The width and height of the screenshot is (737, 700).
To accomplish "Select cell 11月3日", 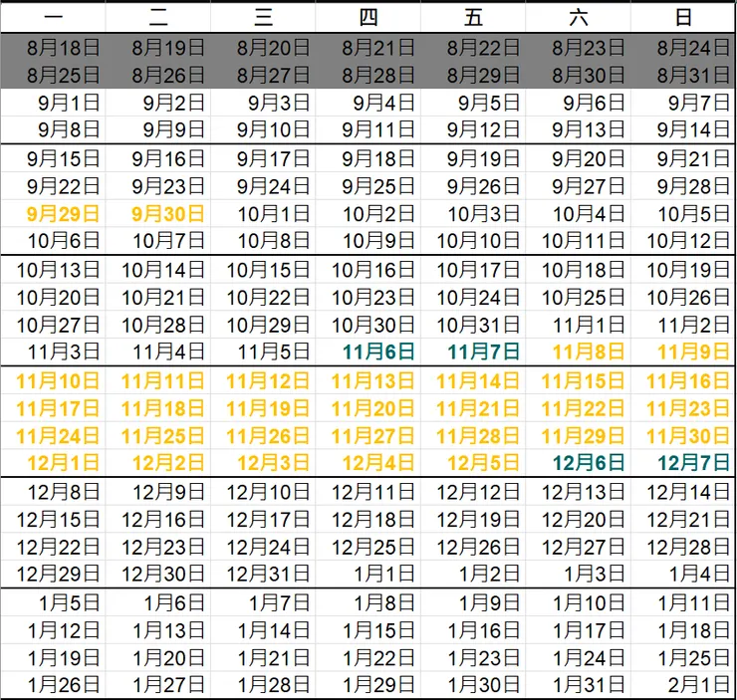I will pyautogui.click(x=53, y=351).
